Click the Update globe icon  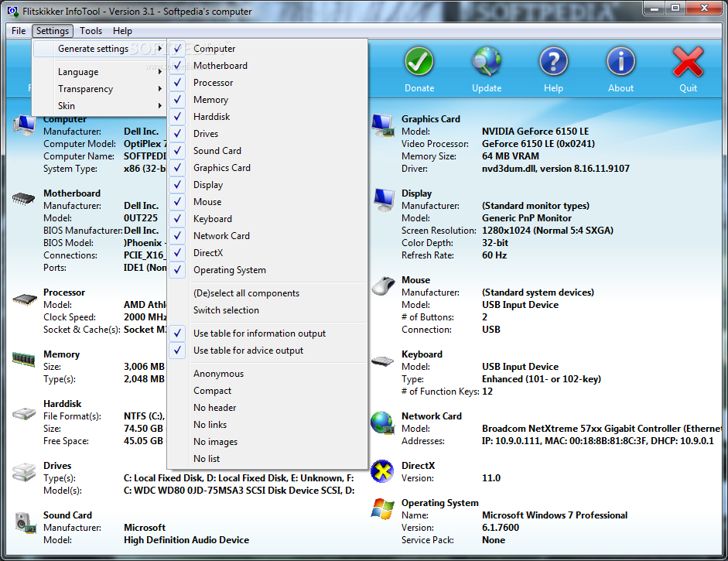(487, 62)
